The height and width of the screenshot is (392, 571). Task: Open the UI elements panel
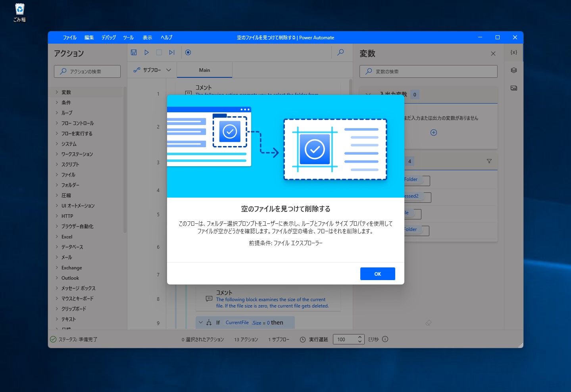point(513,70)
